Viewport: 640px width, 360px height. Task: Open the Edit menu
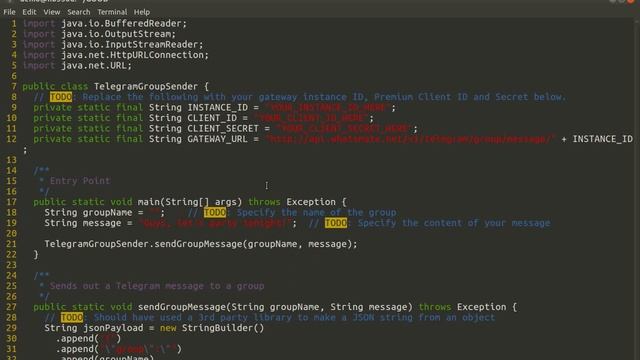click(x=29, y=12)
